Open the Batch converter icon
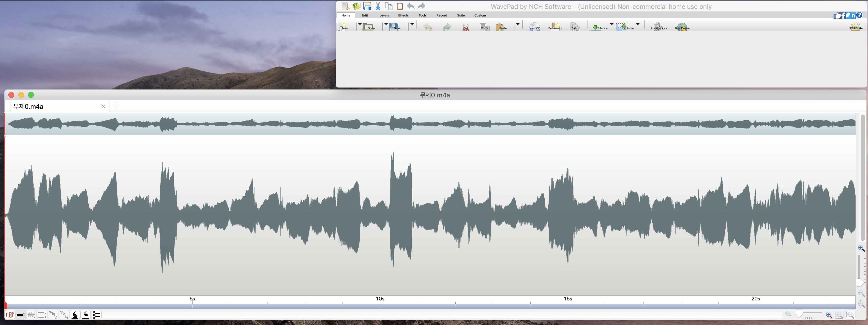 pos(575,27)
